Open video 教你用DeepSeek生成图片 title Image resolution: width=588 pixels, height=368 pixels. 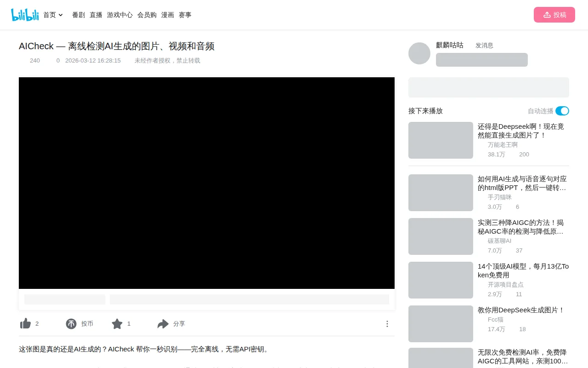pos(521,310)
